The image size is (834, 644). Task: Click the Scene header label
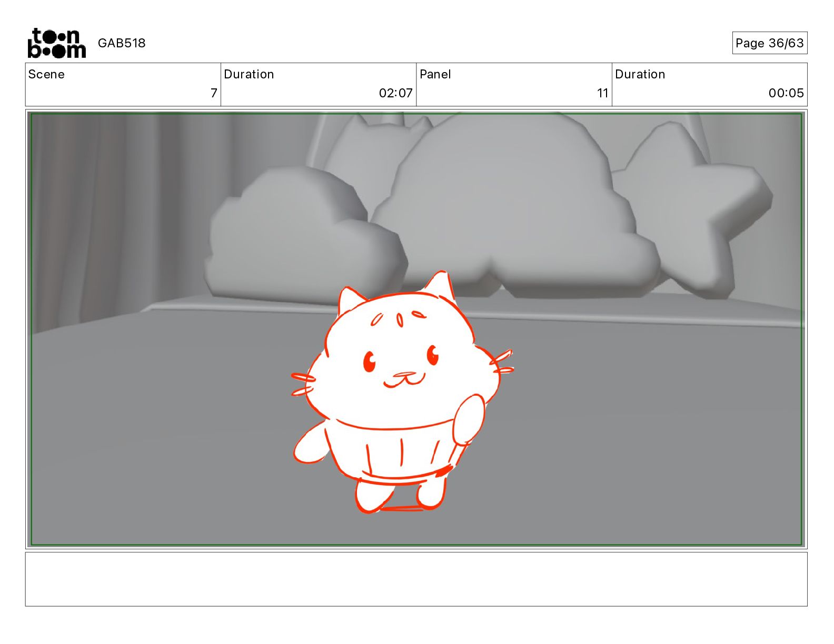point(46,74)
